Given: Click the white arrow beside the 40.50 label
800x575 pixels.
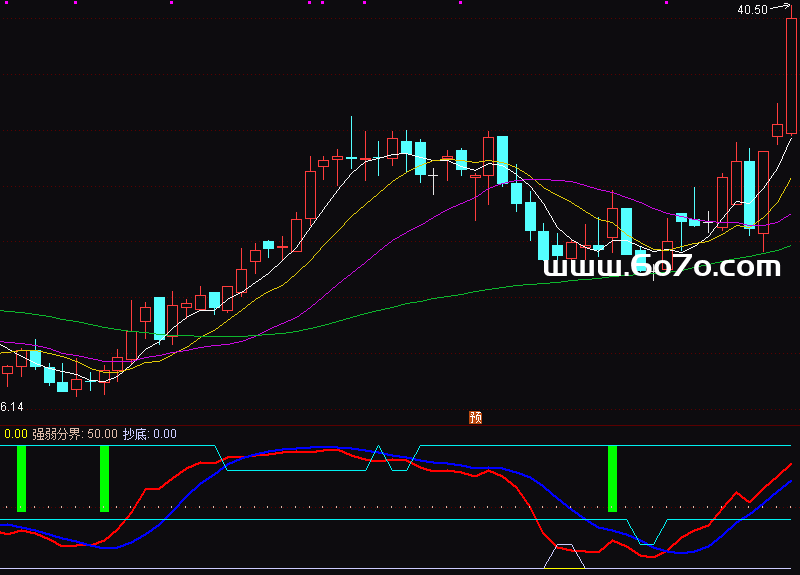Looking at the screenshot, I should coord(783,9).
